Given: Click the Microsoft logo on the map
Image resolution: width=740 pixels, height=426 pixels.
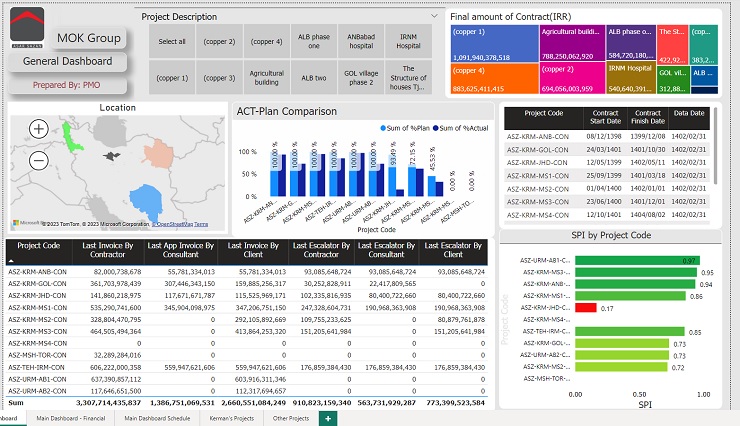Looking at the screenshot, I should [16, 223].
